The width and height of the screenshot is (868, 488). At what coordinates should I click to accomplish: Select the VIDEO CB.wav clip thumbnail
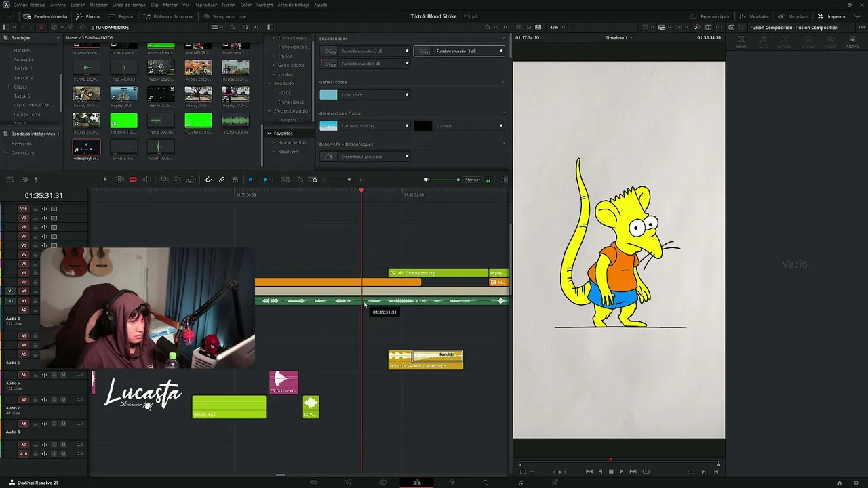[x=235, y=121]
